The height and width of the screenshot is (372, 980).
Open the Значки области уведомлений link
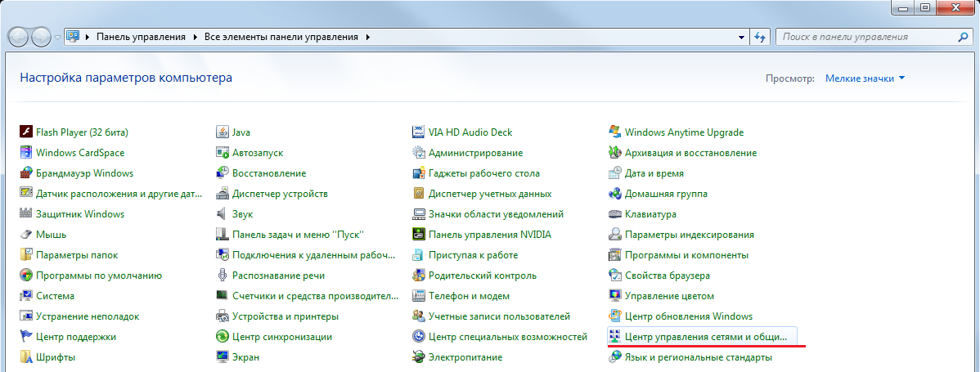(x=497, y=214)
